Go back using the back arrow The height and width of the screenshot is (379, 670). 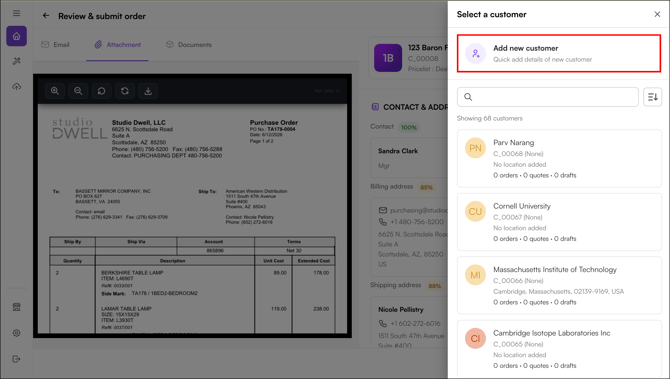click(46, 16)
